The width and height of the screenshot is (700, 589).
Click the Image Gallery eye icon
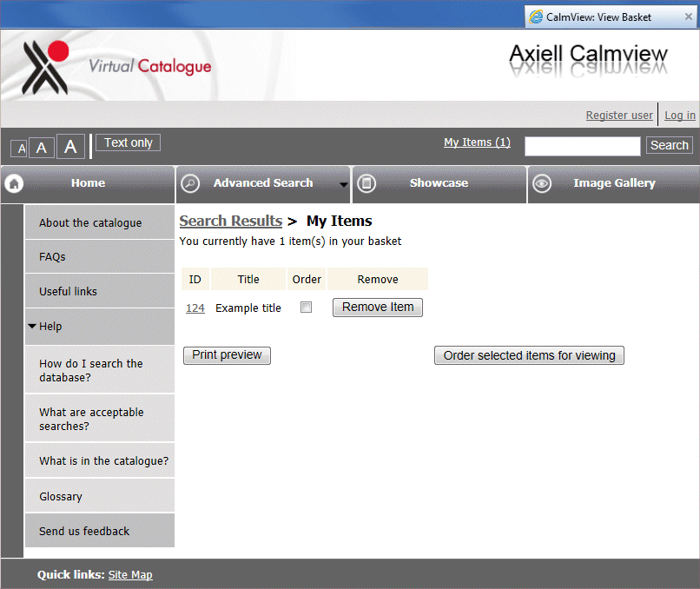[542, 183]
